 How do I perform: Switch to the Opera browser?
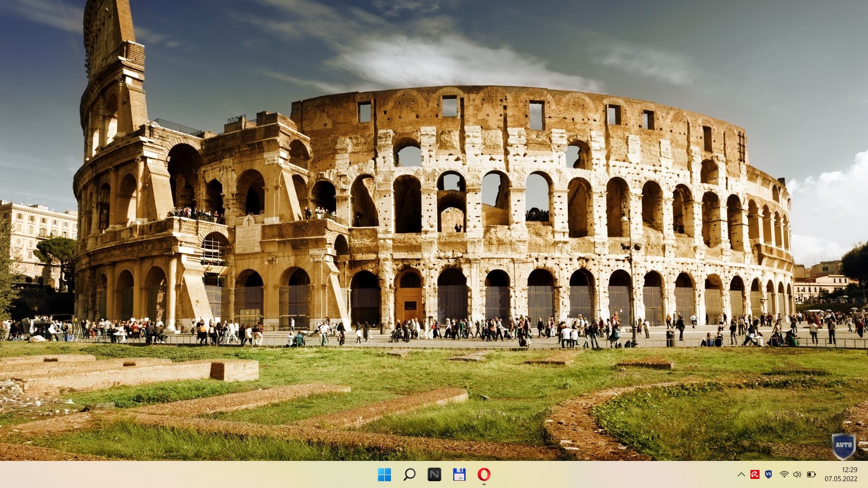pos(484,474)
